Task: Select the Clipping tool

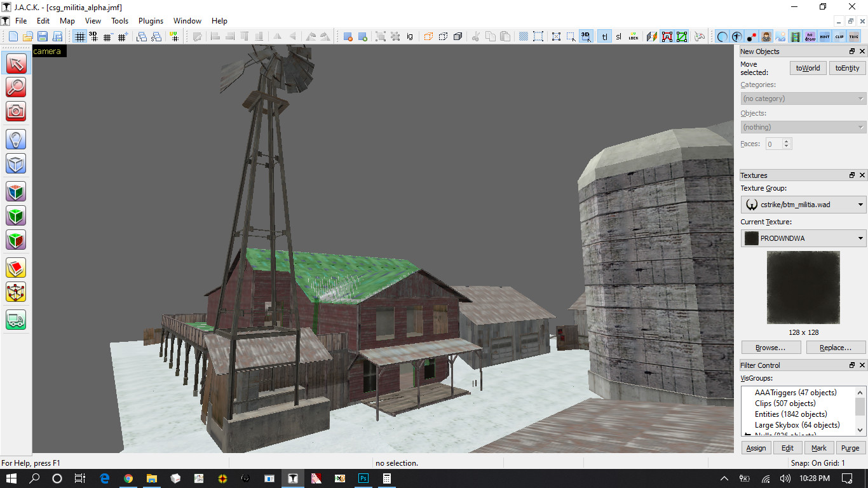Action: pos(16,268)
